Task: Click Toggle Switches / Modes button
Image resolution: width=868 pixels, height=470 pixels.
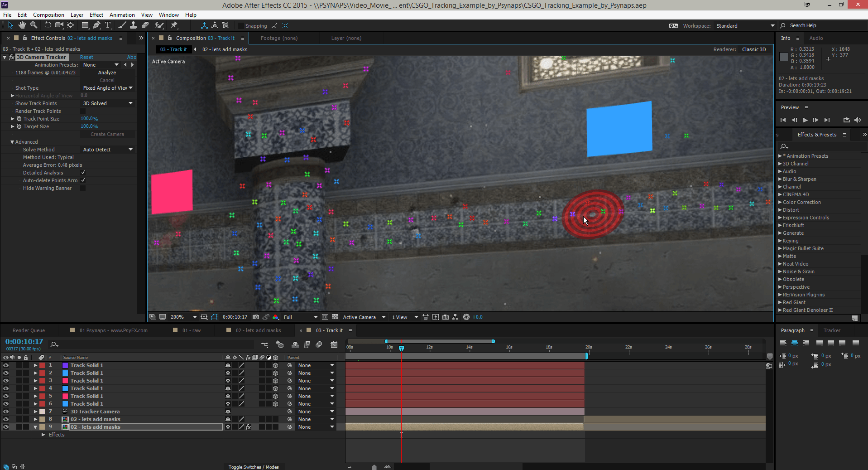Action: tap(254, 467)
